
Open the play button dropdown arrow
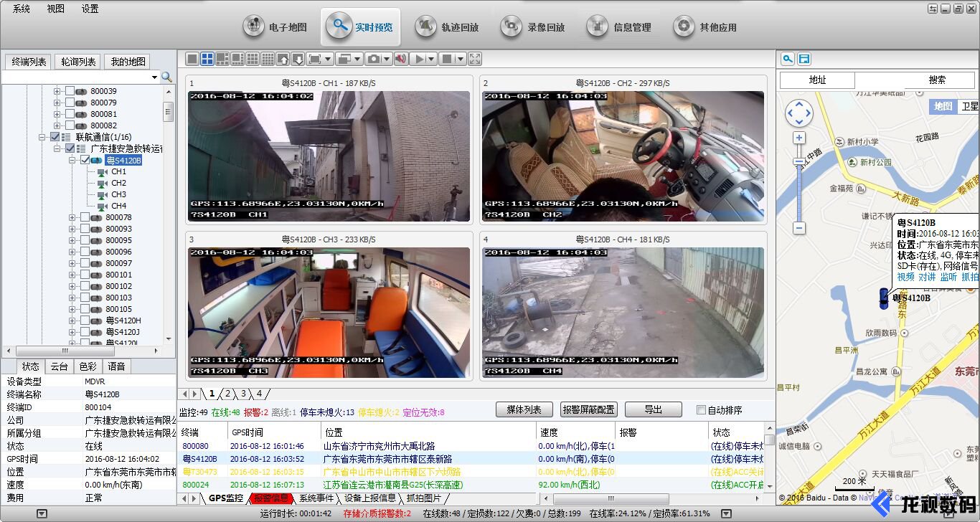431,59
